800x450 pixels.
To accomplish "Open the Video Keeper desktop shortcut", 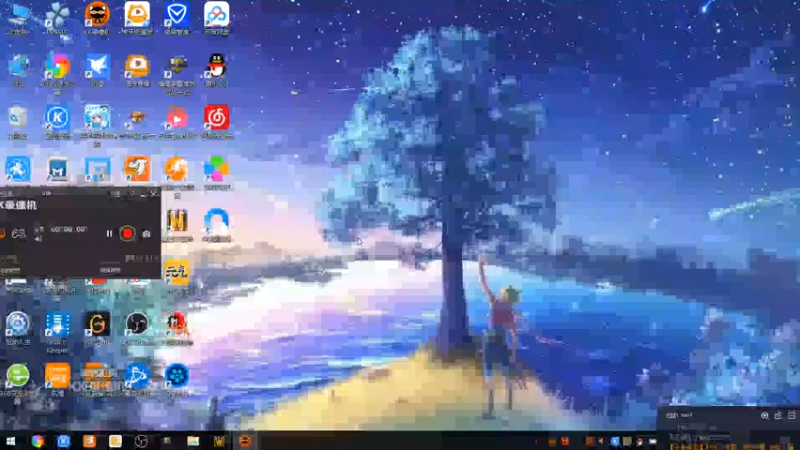I will pyautogui.click(x=57, y=324).
